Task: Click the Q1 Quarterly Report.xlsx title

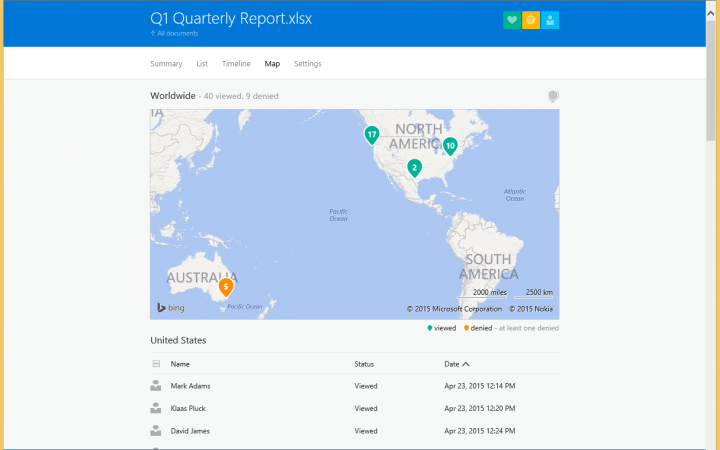Action: pyautogui.click(x=231, y=18)
